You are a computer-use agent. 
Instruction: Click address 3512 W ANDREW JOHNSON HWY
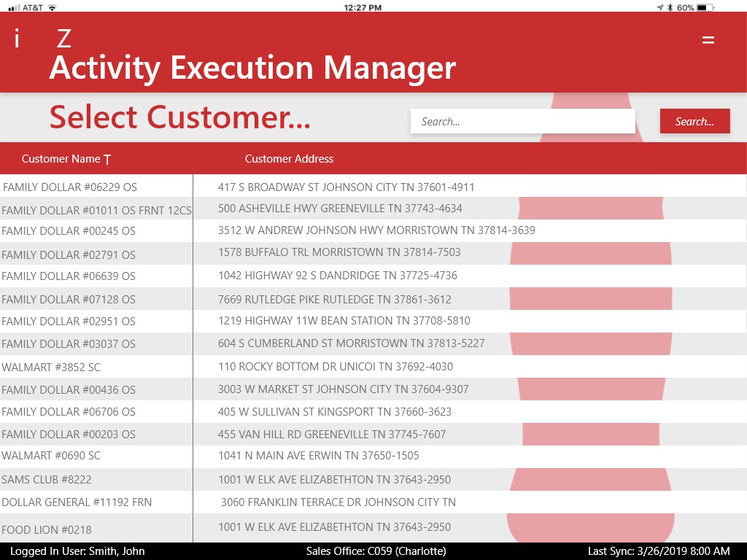[x=376, y=230]
